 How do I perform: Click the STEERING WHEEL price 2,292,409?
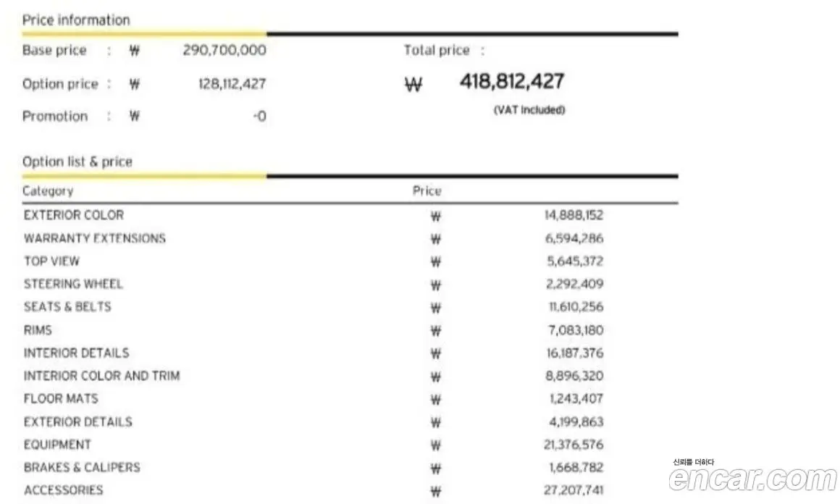pyautogui.click(x=575, y=284)
